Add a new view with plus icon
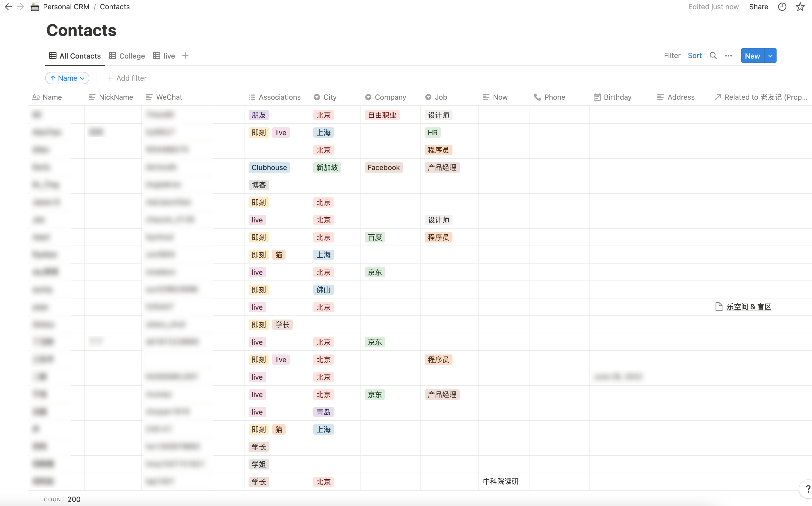The image size is (812, 506). [185, 55]
